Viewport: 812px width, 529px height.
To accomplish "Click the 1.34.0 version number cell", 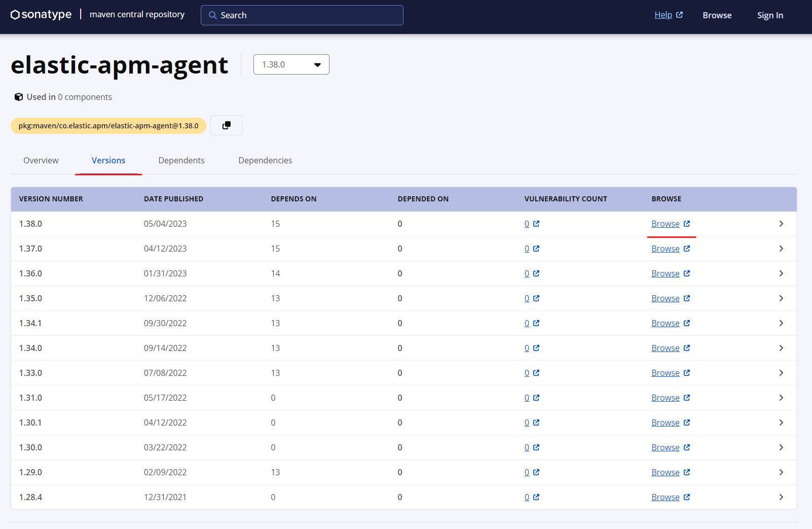I will point(30,348).
